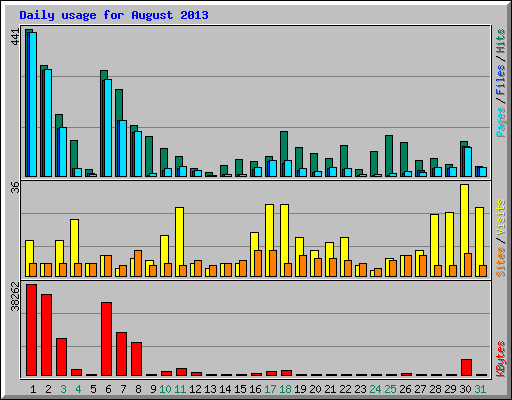
Task: Click day label 16 on x-axis
Action: pyautogui.click(x=255, y=389)
